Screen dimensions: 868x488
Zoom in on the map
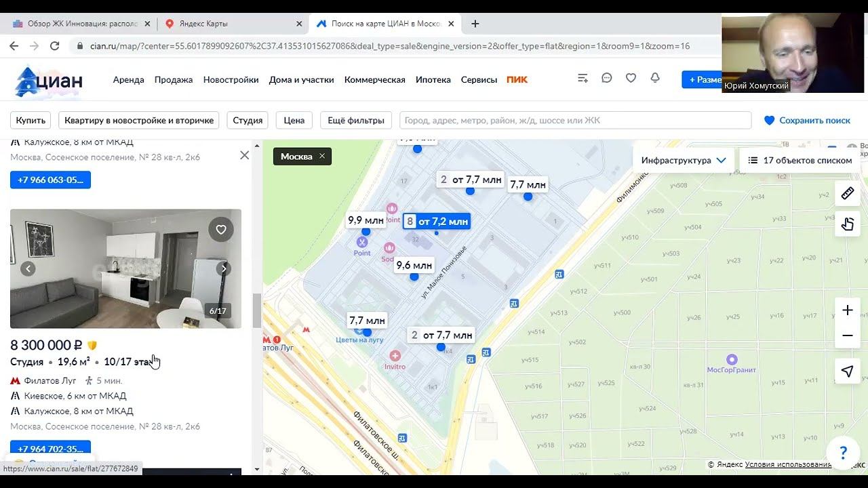(848, 310)
